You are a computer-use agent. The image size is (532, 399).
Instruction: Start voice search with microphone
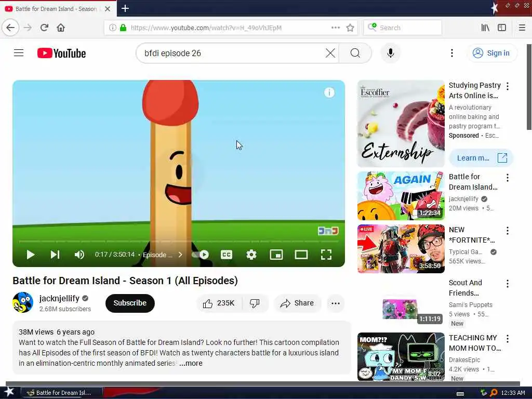pos(391,53)
